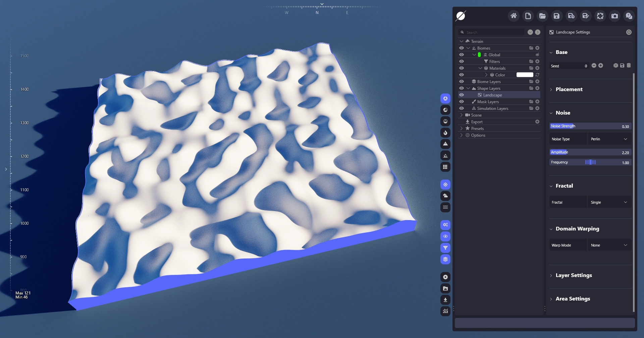644x338 pixels.
Task: Click the Noise Strength slider
Action: point(590,126)
